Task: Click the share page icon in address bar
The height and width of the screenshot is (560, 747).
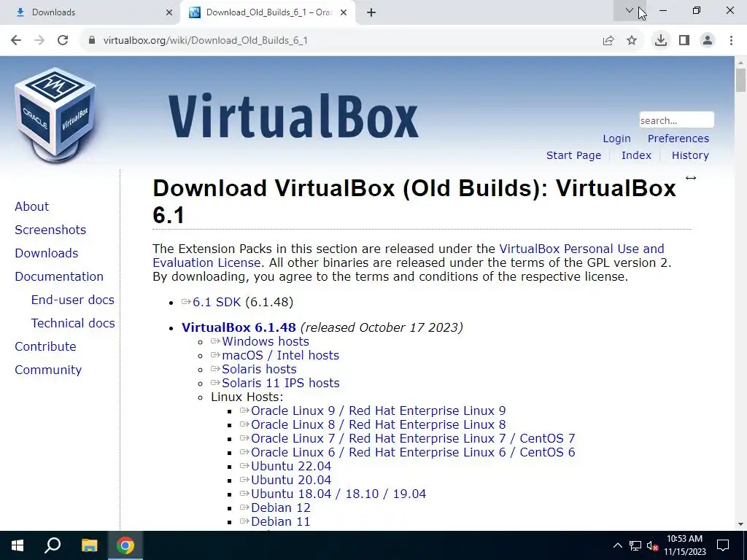Action: (608, 41)
